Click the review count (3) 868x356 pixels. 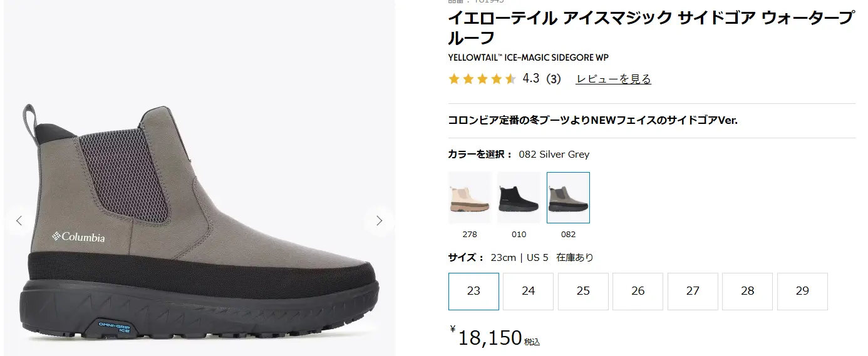pos(553,79)
